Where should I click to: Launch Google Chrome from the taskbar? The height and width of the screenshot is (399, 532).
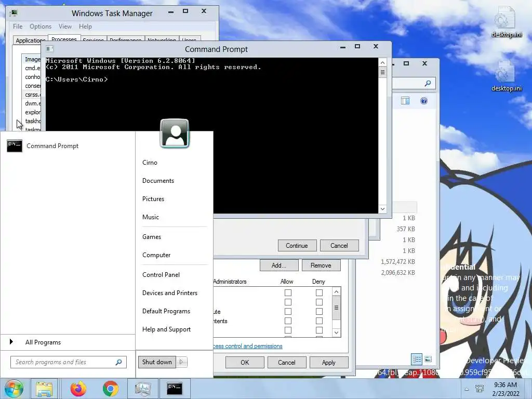(x=111, y=389)
